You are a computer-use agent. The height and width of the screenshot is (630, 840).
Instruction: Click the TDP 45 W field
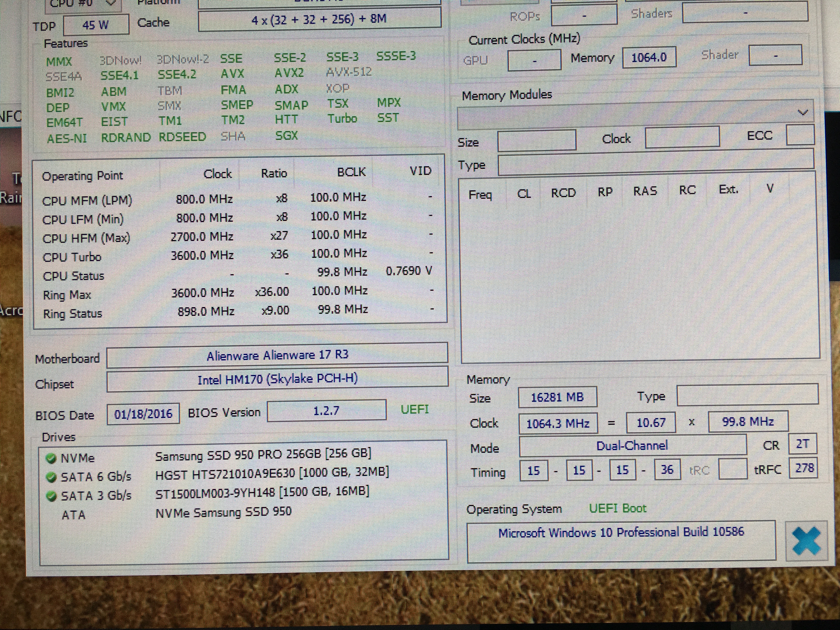point(96,25)
